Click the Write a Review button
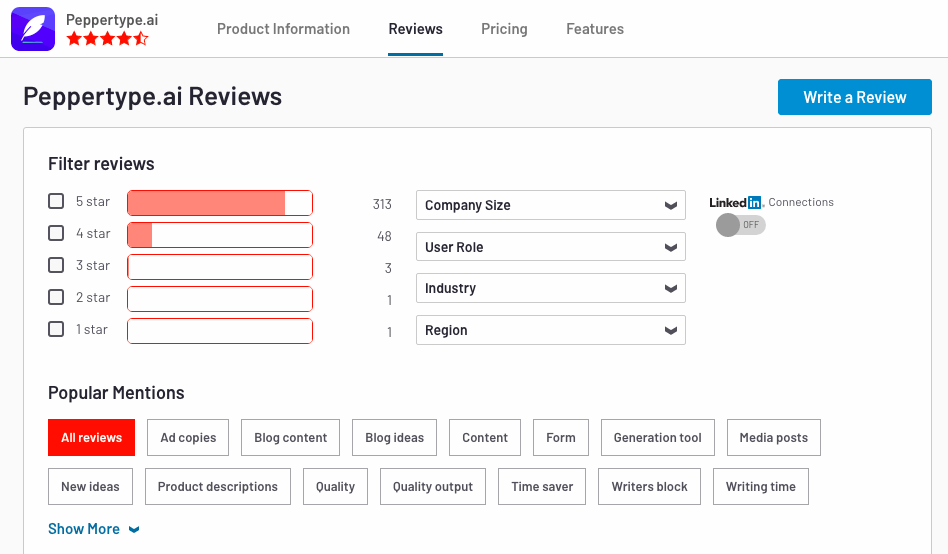Screen dimensions: 948x554 855,97
